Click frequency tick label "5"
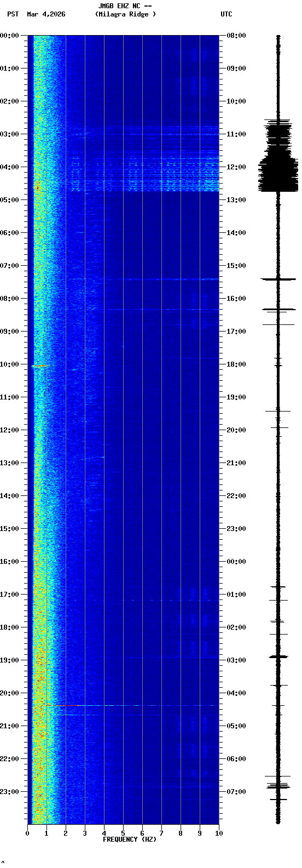Image resolution: width=302 pixels, height=868 pixels. [123, 833]
